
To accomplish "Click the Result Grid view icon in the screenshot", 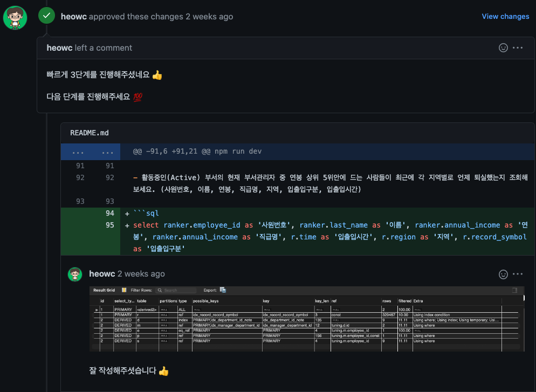I will [x=124, y=290].
